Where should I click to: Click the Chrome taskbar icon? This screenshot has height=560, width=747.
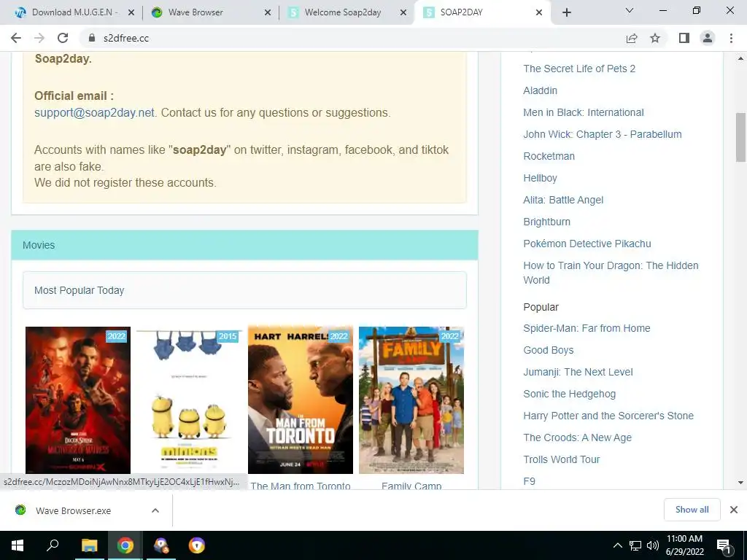(125, 545)
